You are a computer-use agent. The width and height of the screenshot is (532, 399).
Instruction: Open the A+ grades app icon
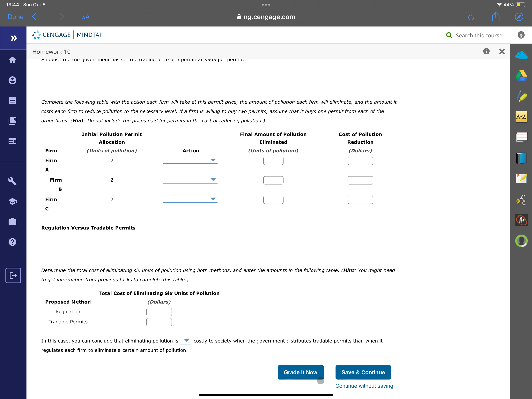521,220
